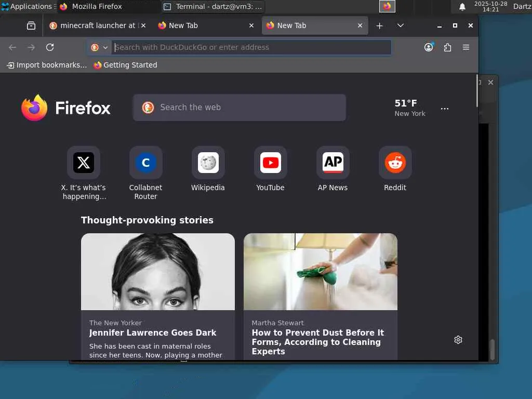This screenshot has height=399, width=532.
Task: Close the middle New Tab
Action: (251, 25)
